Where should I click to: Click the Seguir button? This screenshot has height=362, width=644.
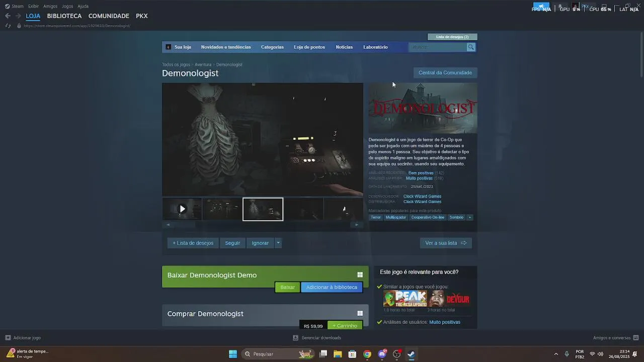point(232,243)
